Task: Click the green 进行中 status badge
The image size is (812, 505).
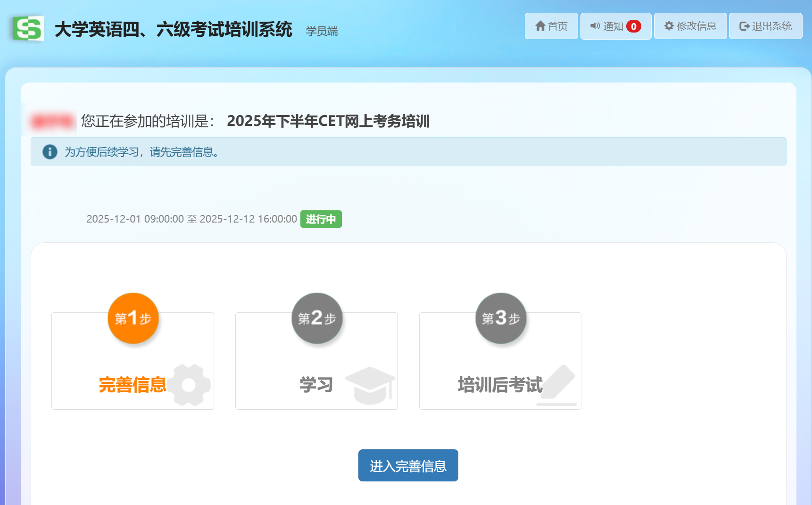Action: pyautogui.click(x=321, y=219)
